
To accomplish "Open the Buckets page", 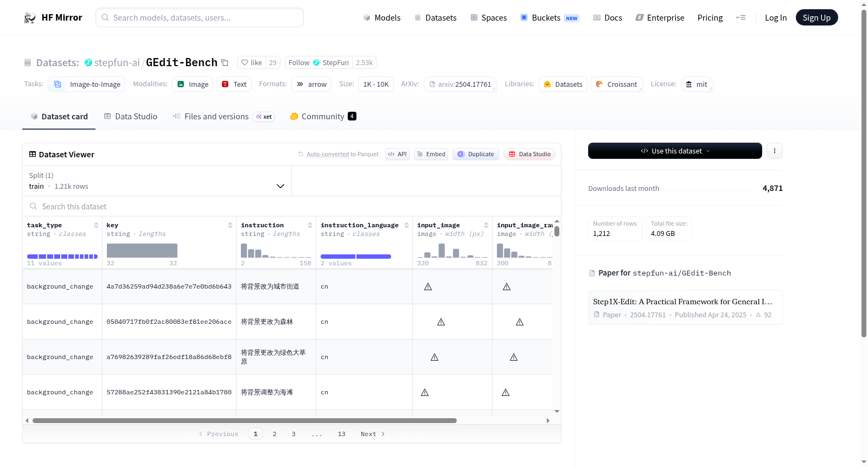I will click(550, 18).
